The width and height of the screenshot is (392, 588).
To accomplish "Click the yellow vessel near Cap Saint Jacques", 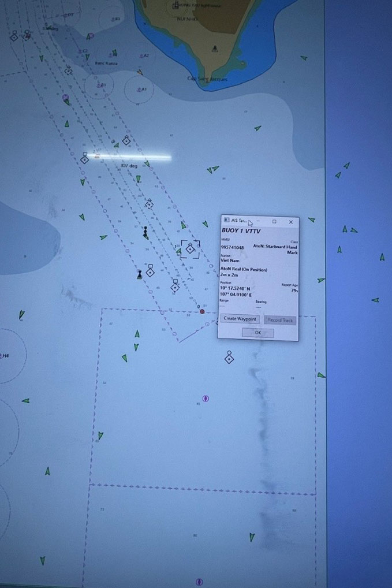I will [x=140, y=72].
